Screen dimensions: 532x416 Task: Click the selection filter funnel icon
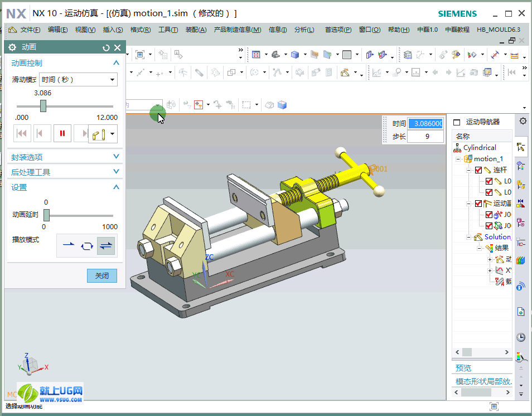click(x=198, y=105)
